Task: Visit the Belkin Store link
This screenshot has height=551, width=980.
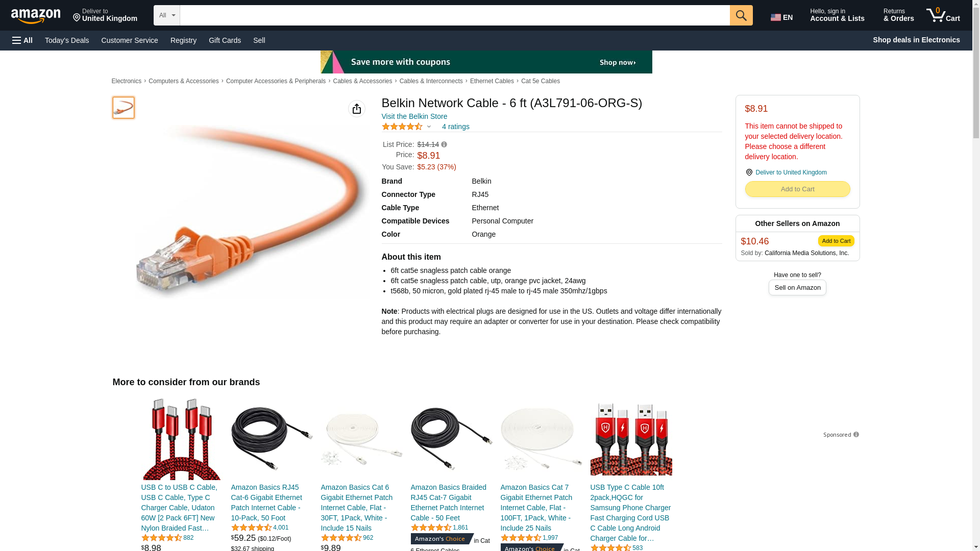Action: 414,116
